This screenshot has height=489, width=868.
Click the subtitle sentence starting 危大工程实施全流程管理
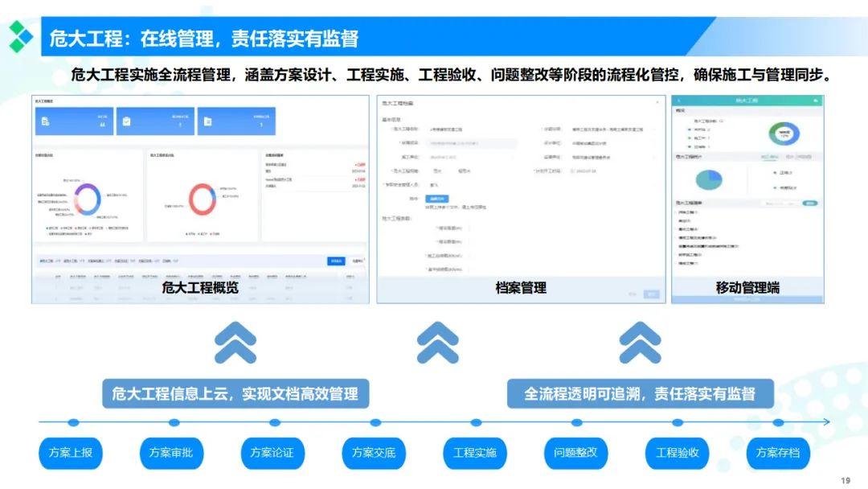(x=452, y=74)
